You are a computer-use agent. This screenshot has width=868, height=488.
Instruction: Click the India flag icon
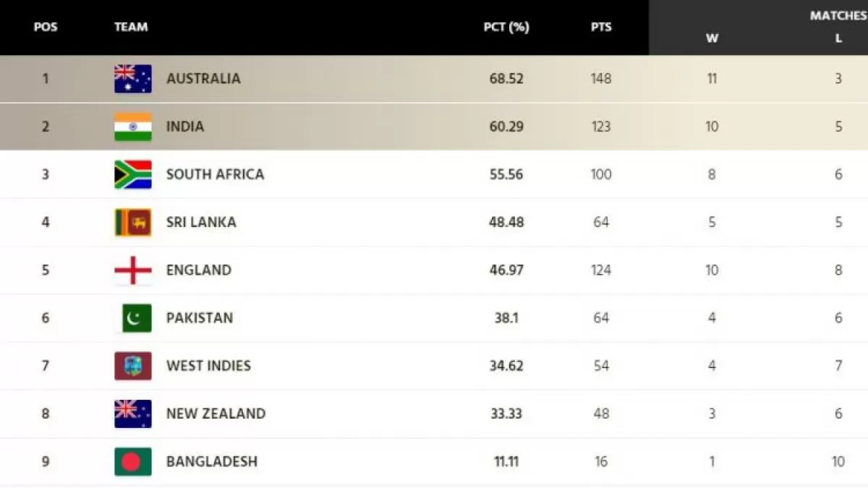tap(133, 127)
